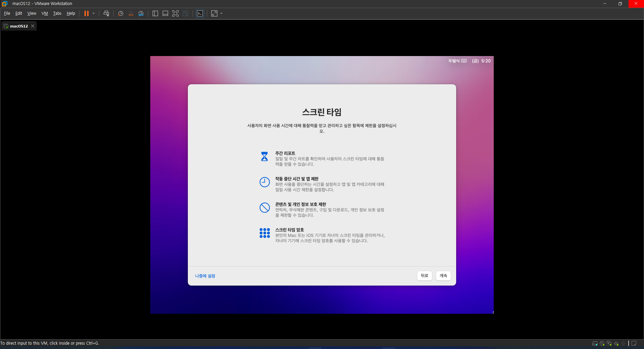Click the network adapter status icon
The width and height of the screenshot is (644, 349).
coord(609,343)
